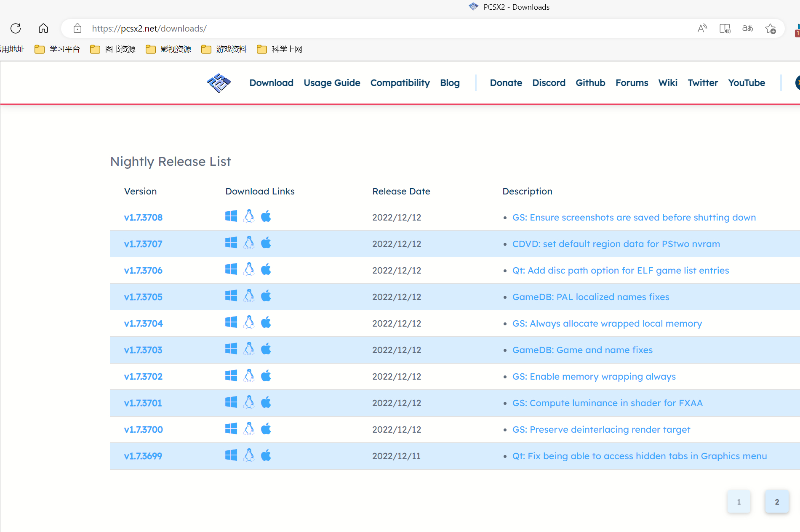800x532 pixels.
Task: Download macOS build of v1.7.3699
Action: click(x=266, y=455)
